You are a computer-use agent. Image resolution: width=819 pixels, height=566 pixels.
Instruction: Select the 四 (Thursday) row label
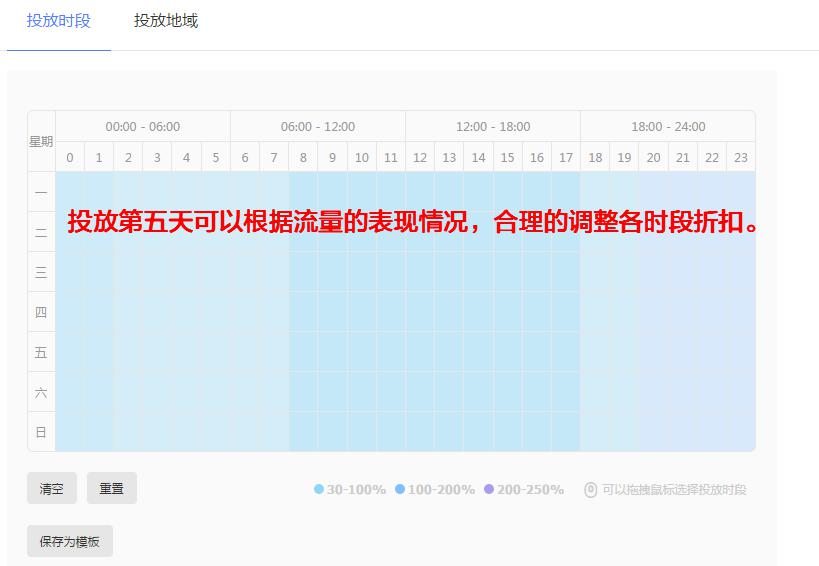(41, 312)
